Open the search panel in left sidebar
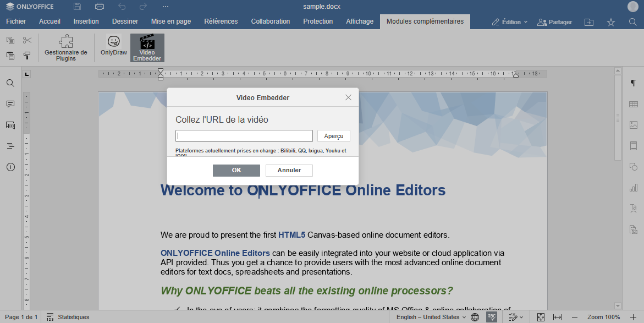The image size is (644, 323). pos(10,83)
